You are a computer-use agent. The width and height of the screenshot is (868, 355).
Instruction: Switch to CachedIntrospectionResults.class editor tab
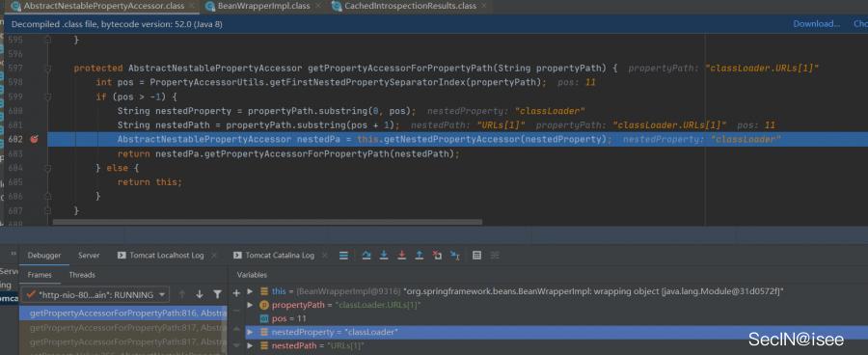click(x=410, y=6)
